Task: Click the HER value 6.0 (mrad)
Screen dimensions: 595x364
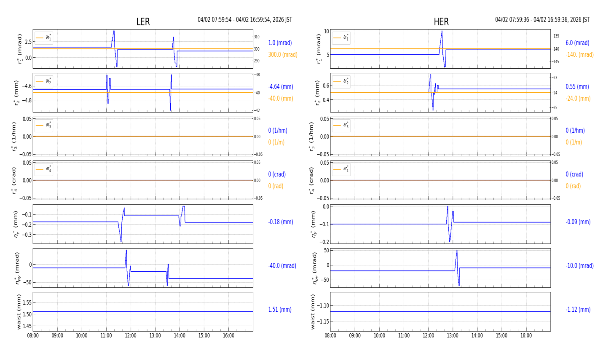Action: tap(577, 43)
